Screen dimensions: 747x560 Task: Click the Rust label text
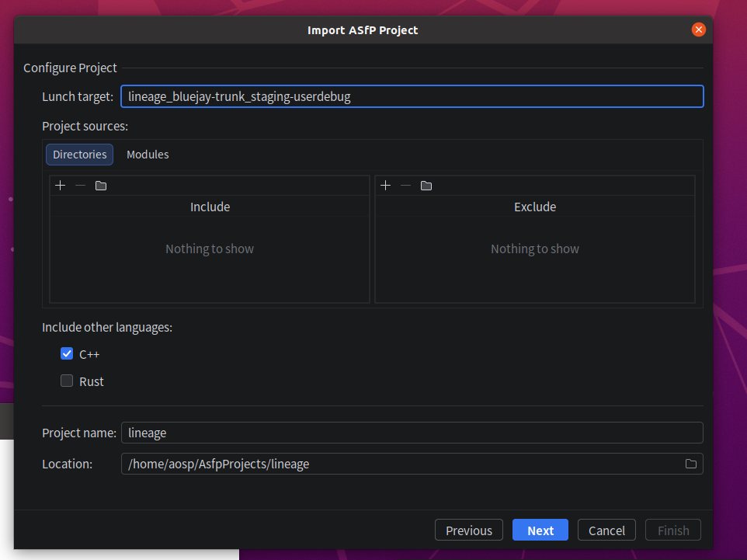(92, 382)
